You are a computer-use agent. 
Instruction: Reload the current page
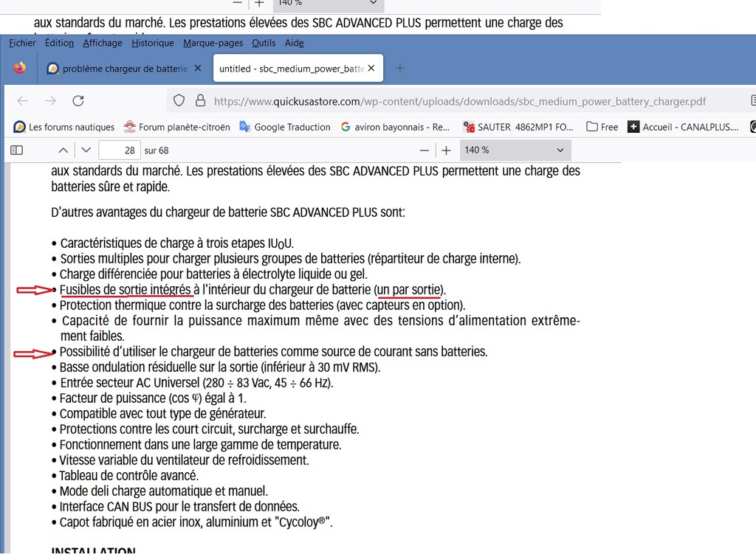(78, 100)
